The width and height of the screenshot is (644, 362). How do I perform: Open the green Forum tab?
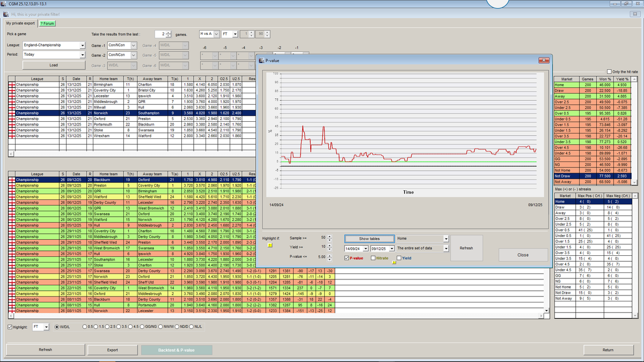pos(47,23)
